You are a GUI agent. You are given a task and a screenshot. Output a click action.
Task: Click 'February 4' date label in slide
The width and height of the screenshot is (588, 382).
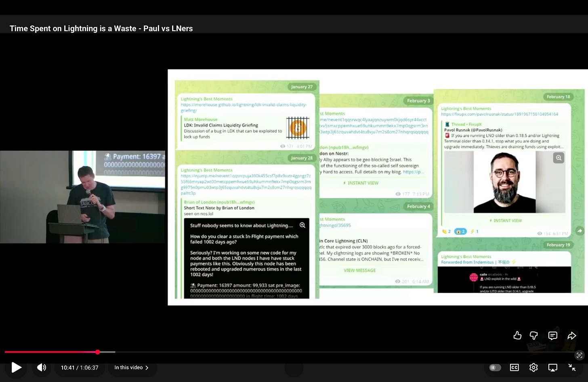pos(418,206)
